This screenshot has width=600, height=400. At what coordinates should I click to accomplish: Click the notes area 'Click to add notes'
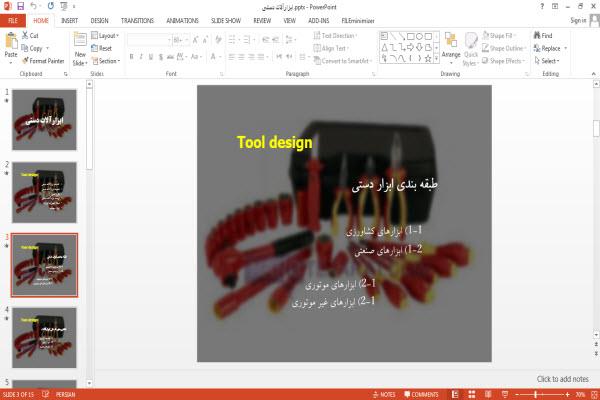coord(562,379)
